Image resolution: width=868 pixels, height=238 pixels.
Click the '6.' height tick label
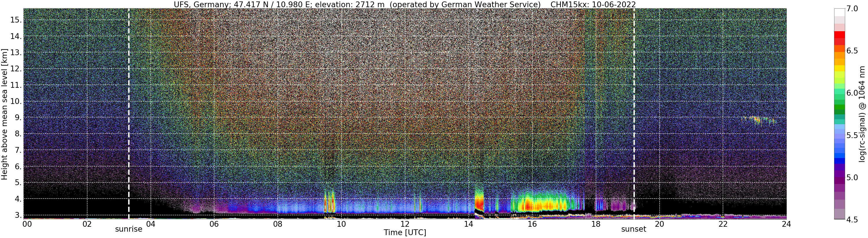click(18, 166)
